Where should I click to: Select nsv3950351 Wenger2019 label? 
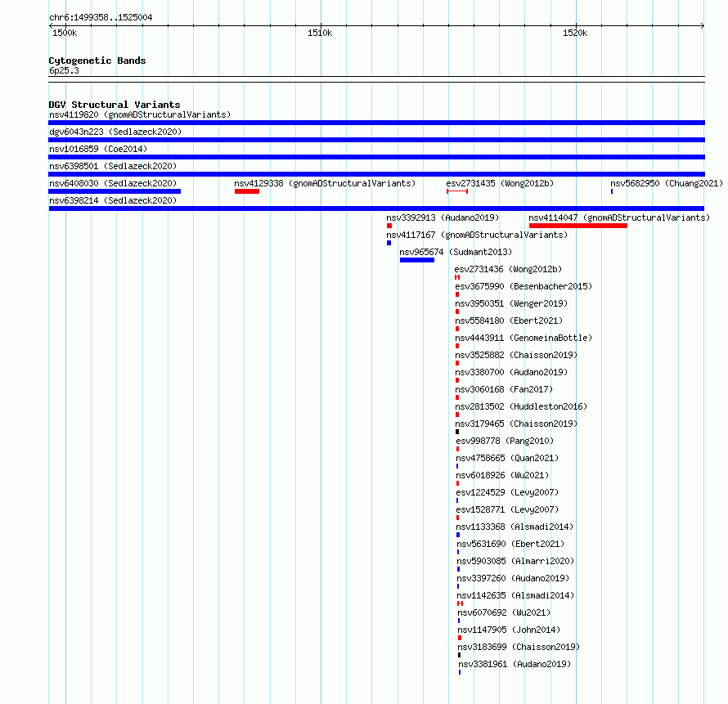pos(511,303)
